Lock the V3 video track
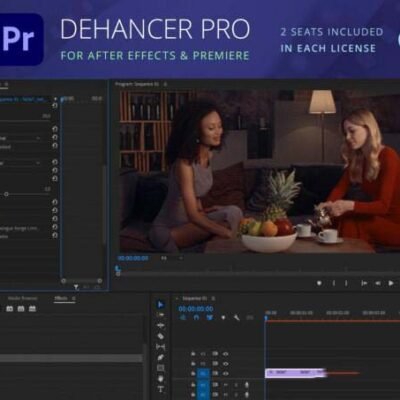This screenshot has height=400, width=400. point(193,354)
